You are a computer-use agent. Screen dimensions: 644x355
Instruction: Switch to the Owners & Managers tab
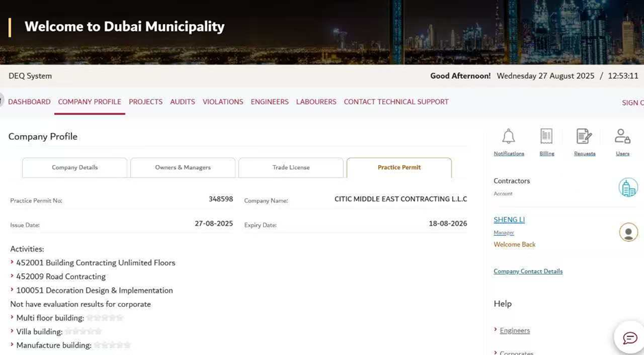point(183,167)
